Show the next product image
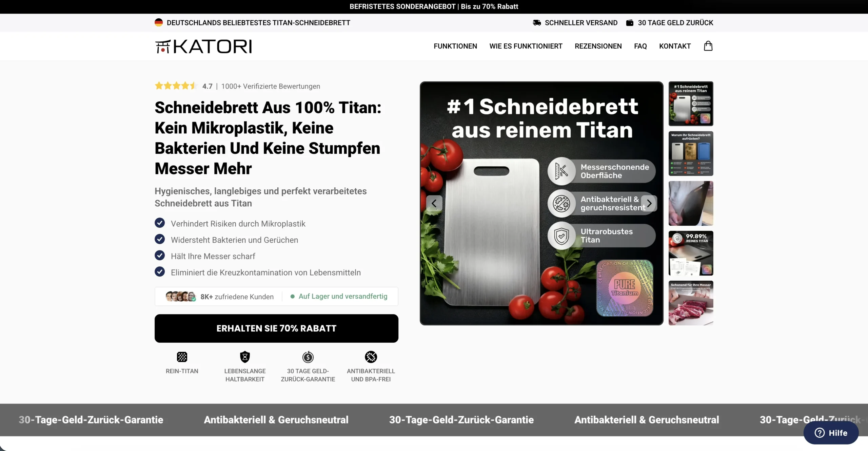The image size is (868, 451). pos(649,203)
